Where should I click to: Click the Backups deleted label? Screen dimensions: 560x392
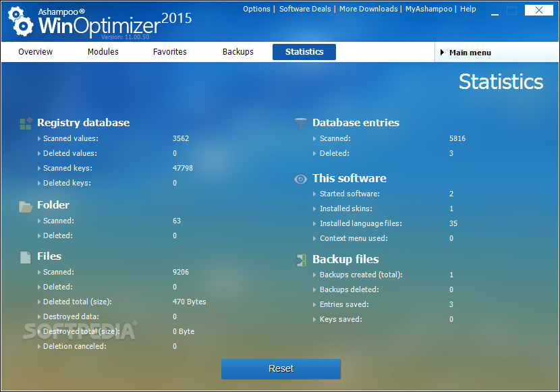click(x=349, y=289)
